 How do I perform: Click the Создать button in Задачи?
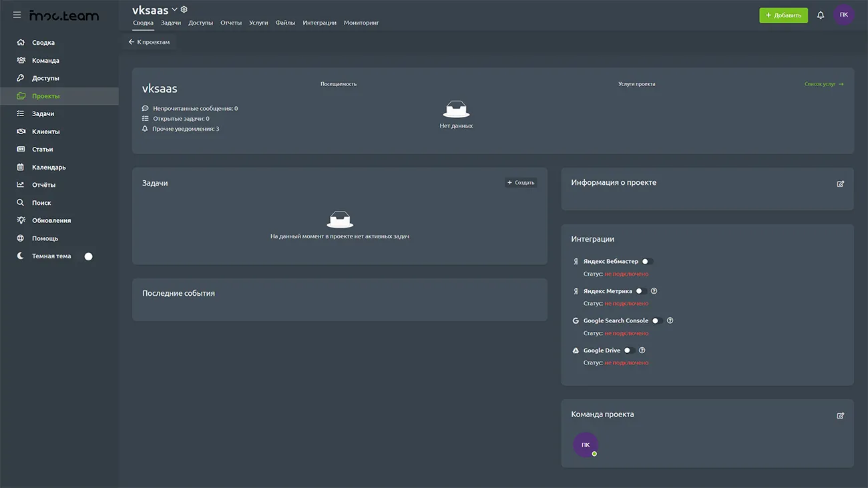(521, 183)
